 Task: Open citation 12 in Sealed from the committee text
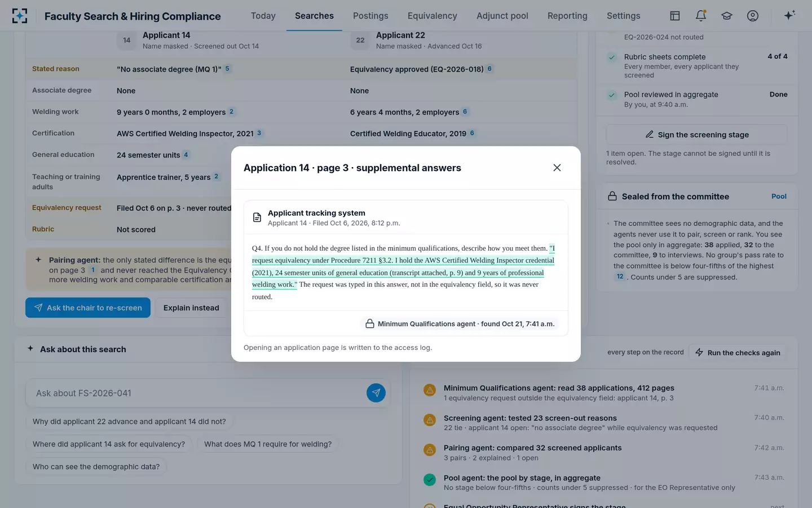[x=620, y=277]
